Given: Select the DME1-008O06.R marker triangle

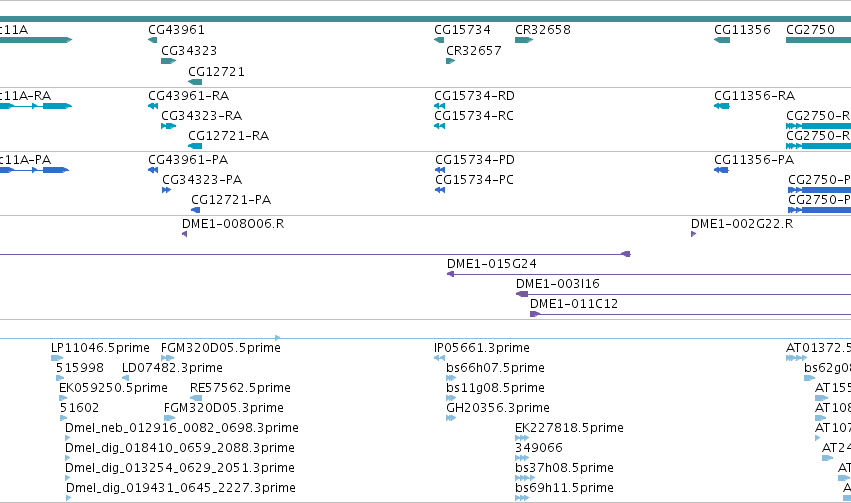Looking at the screenshot, I should [x=185, y=234].
